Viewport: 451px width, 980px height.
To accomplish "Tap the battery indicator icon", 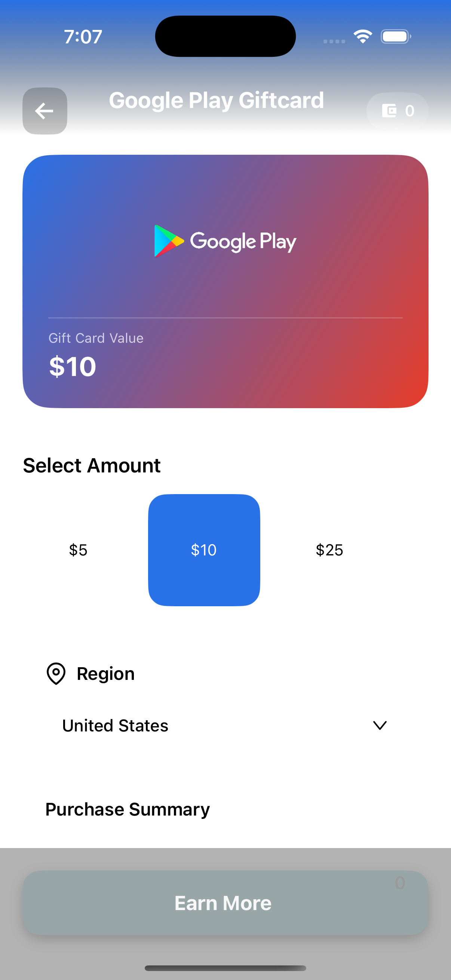I will [x=395, y=37].
